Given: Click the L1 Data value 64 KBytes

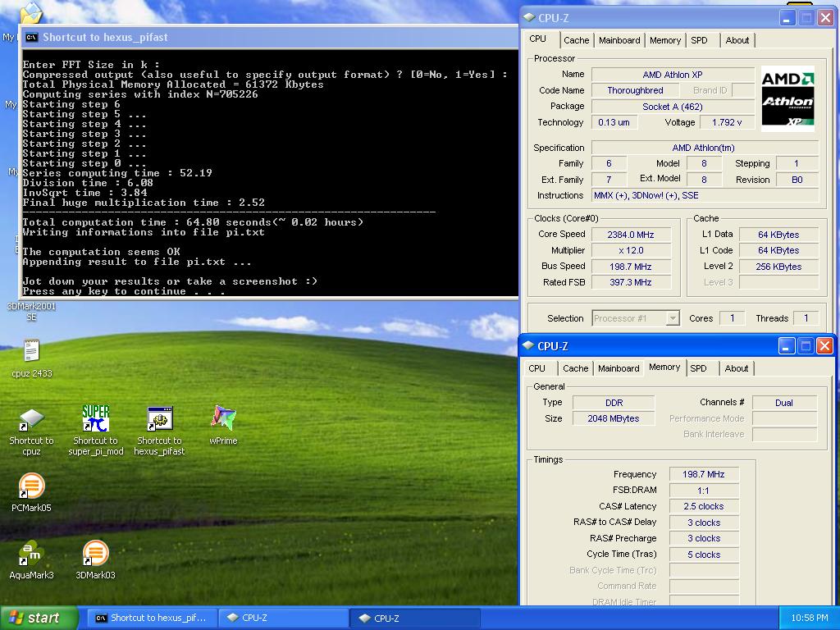Looking at the screenshot, I should pos(778,235).
